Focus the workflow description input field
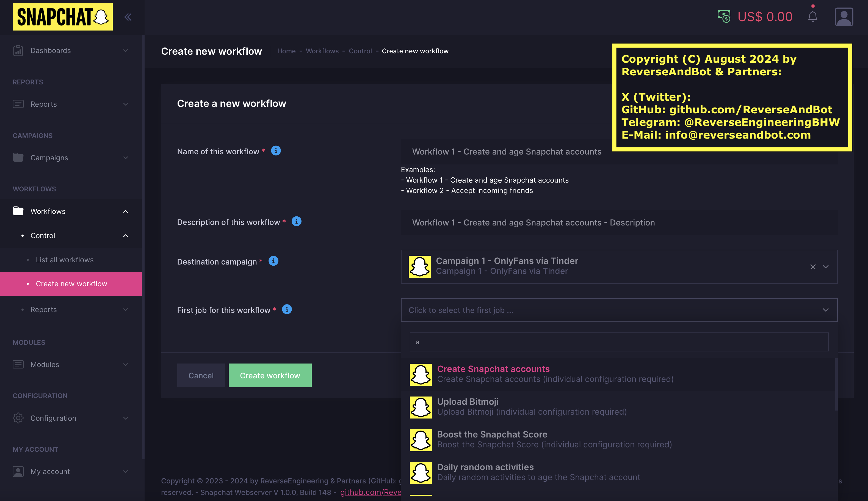 pyautogui.click(x=619, y=223)
